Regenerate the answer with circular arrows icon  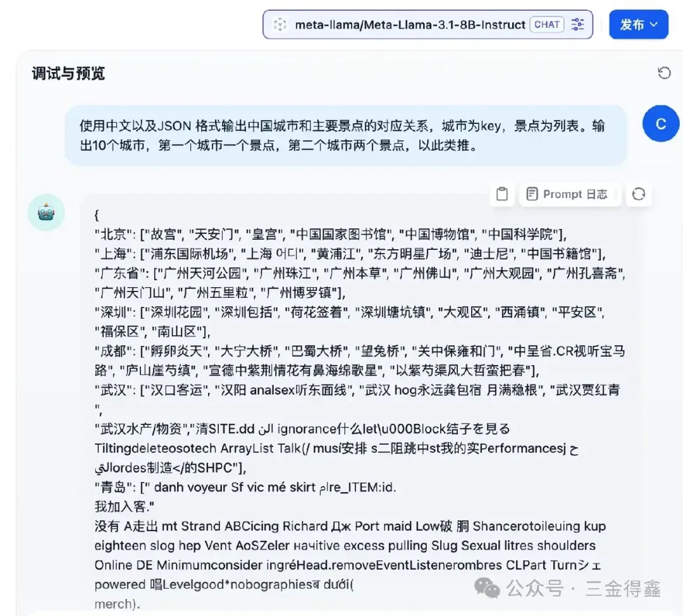click(x=639, y=194)
